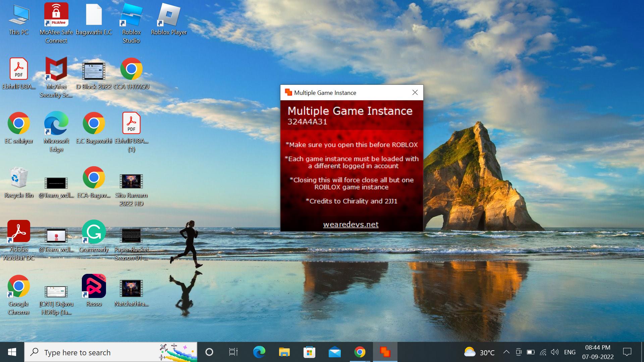Select Resso desktop shortcut

coord(94,291)
